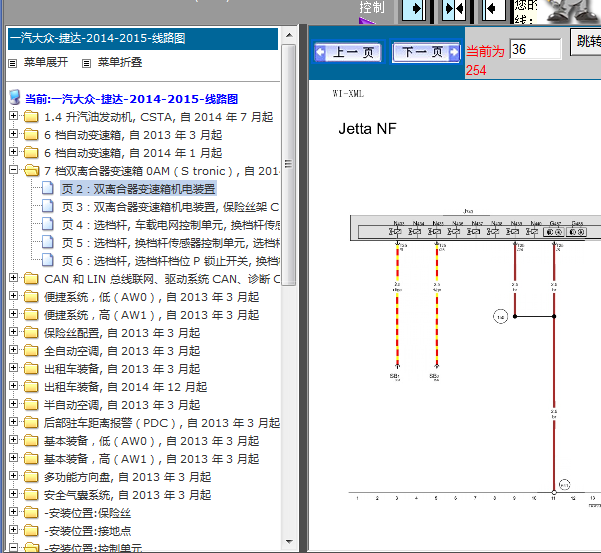Click document icon of 页 6 entry
This screenshot has height=553, width=601.
click(x=48, y=260)
